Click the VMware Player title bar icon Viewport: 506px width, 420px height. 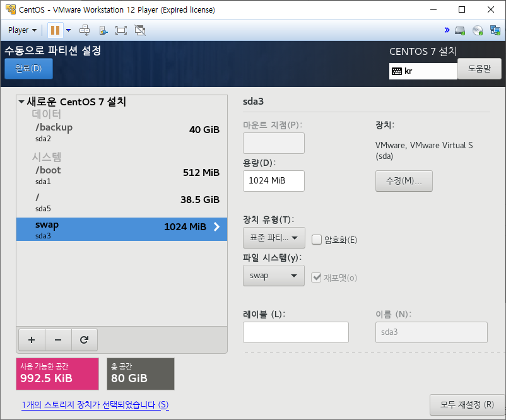pyautogui.click(x=10, y=9)
